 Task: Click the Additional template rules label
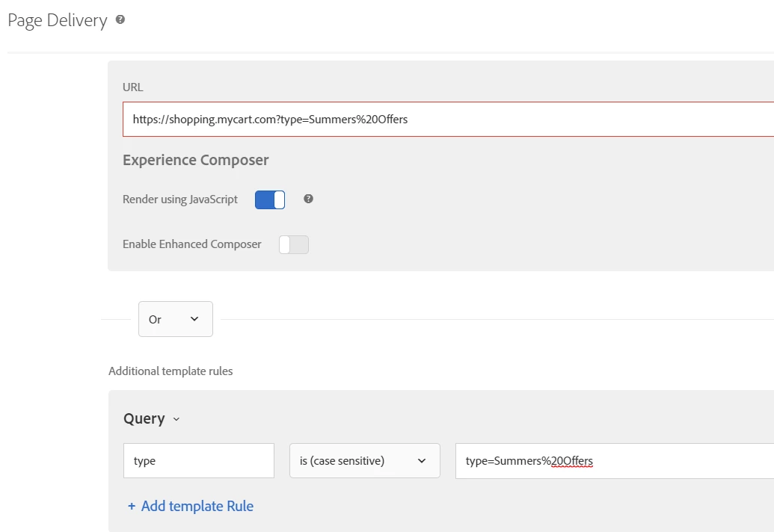point(171,371)
